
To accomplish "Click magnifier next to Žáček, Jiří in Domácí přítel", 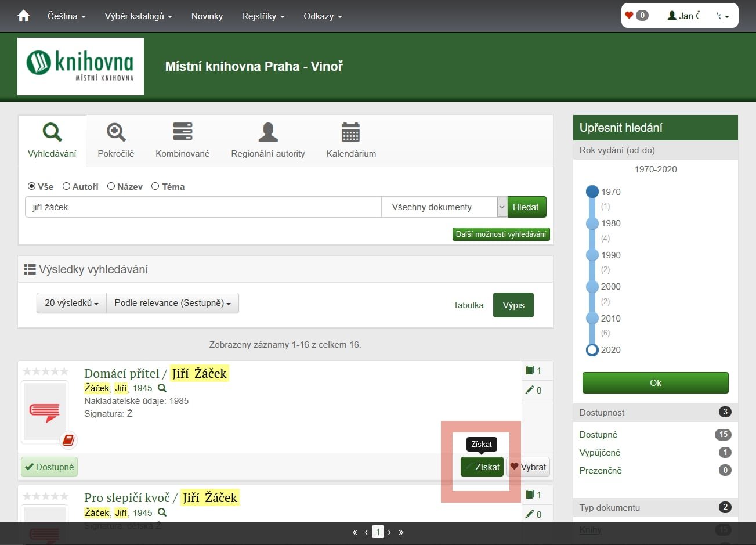I will coord(162,388).
